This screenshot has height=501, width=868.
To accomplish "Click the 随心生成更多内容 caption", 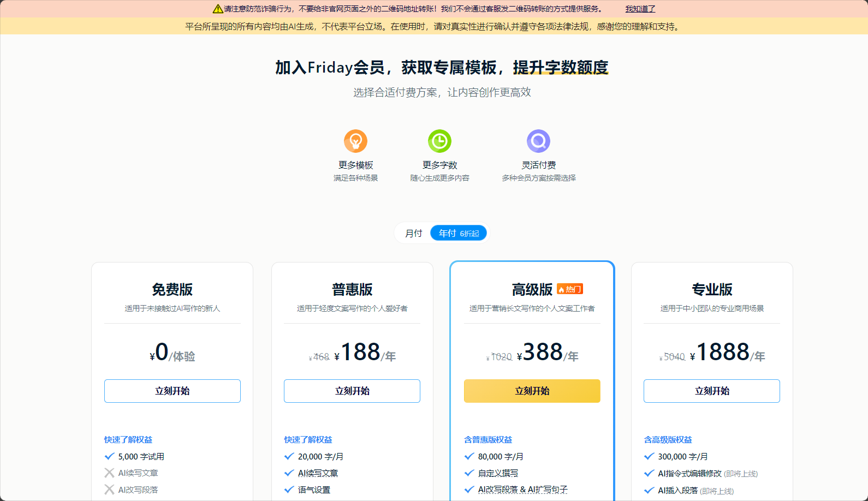I will click(439, 178).
